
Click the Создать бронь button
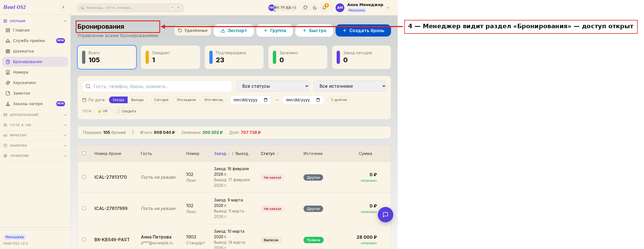coord(363,30)
